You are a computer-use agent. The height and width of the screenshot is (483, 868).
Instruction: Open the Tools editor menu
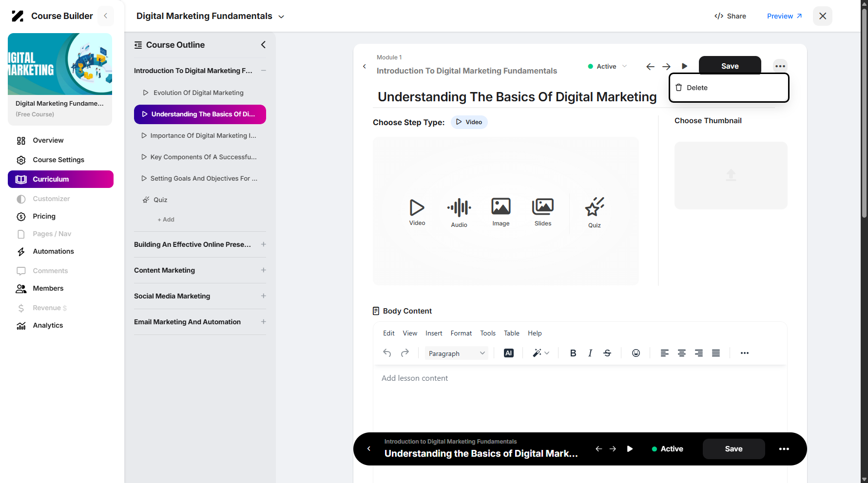488,333
